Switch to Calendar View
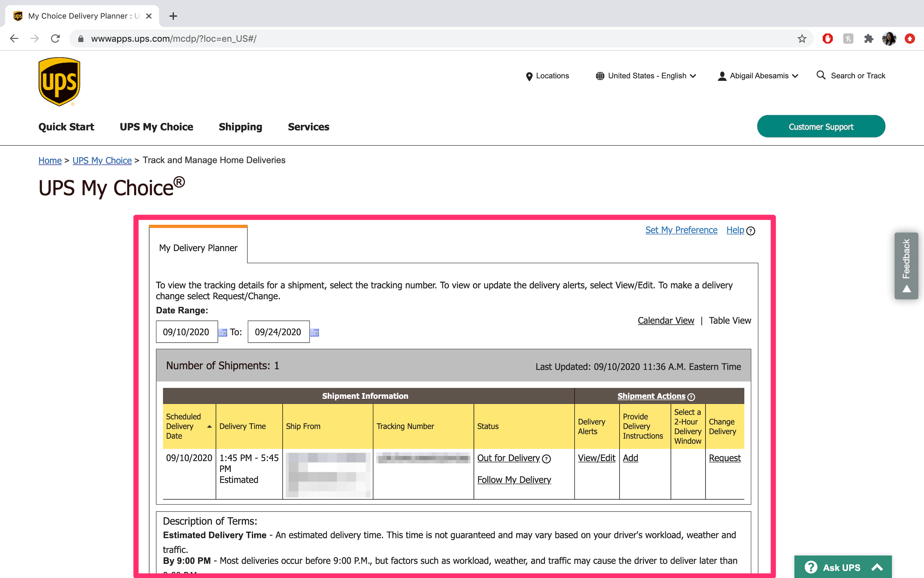924x578 pixels. (x=666, y=320)
